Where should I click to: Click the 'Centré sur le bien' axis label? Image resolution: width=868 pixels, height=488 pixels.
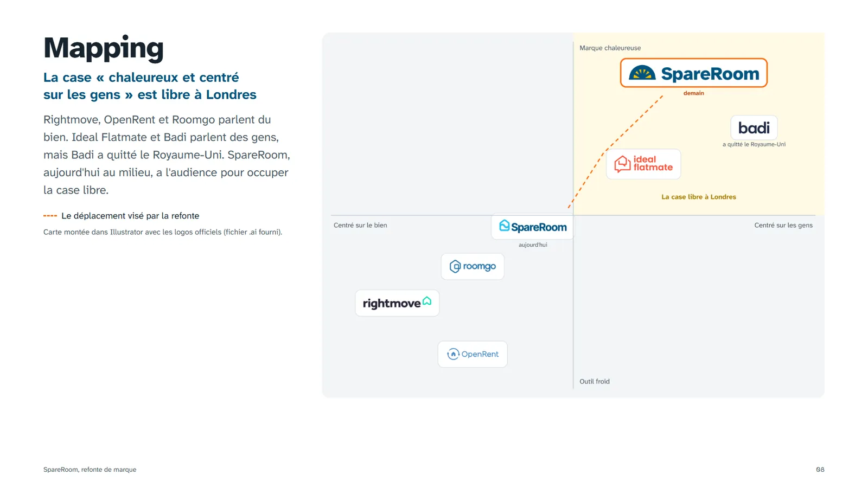[x=360, y=226]
